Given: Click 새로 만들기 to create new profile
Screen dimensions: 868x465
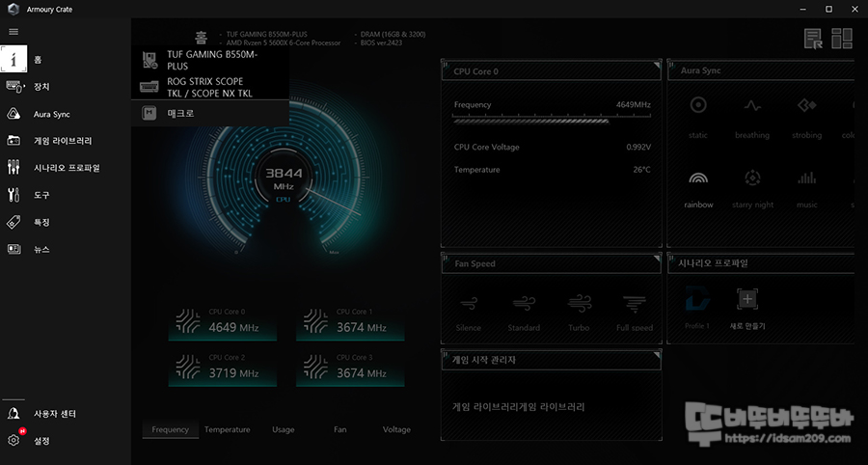Looking at the screenshot, I should click(x=747, y=309).
